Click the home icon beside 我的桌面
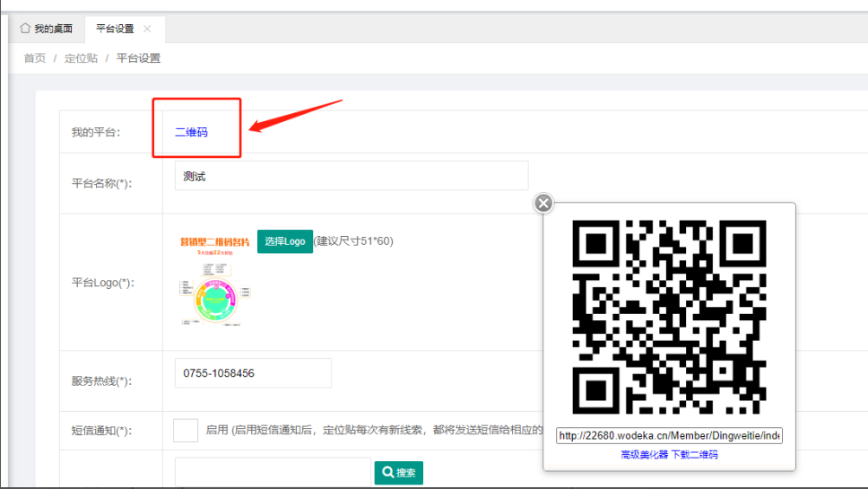The image size is (868, 489). pos(25,29)
